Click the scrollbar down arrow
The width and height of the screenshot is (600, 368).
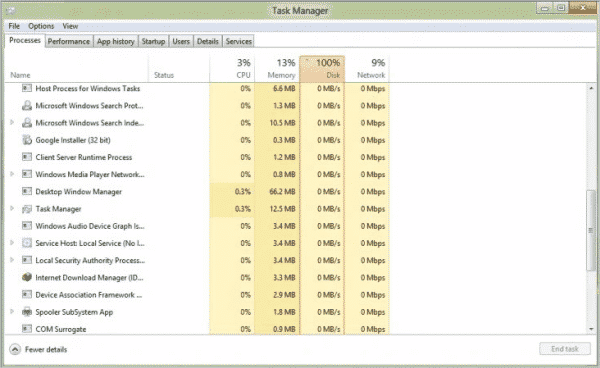pyautogui.click(x=591, y=329)
